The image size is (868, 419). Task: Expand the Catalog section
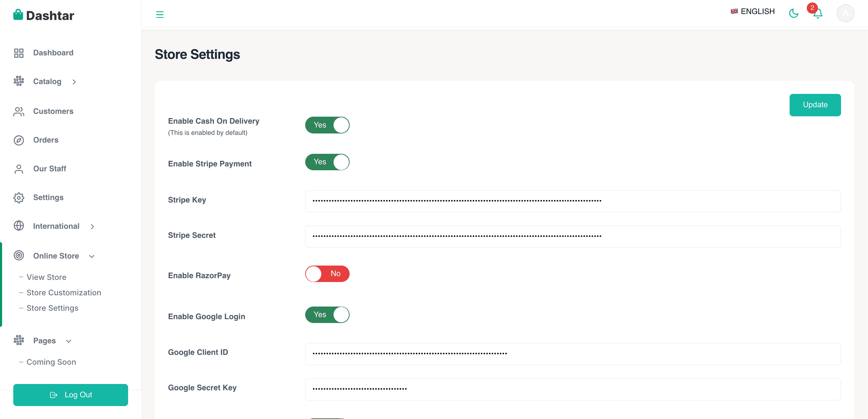pos(47,81)
